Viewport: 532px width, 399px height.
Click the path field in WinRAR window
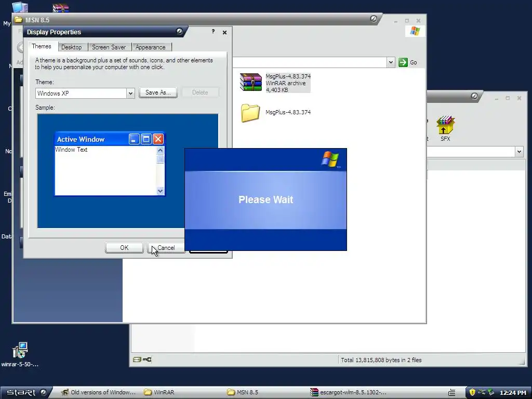coord(471,152)
